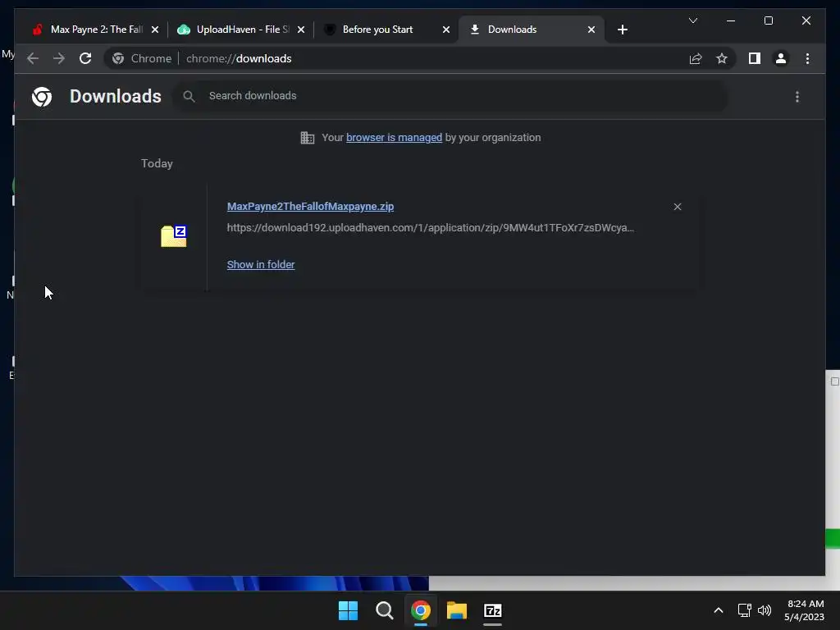The width and height of the screenshot is (840, 630).
Task: Close the UploadHaven tab
Action: (301, 30)
